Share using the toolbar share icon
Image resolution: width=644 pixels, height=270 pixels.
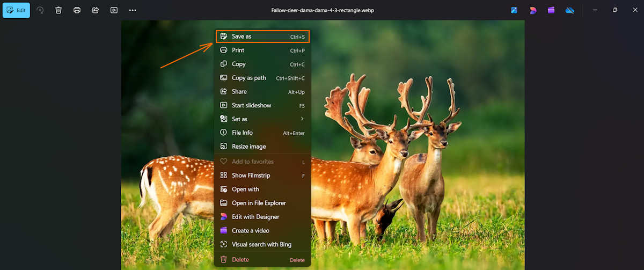click(96, 10)
